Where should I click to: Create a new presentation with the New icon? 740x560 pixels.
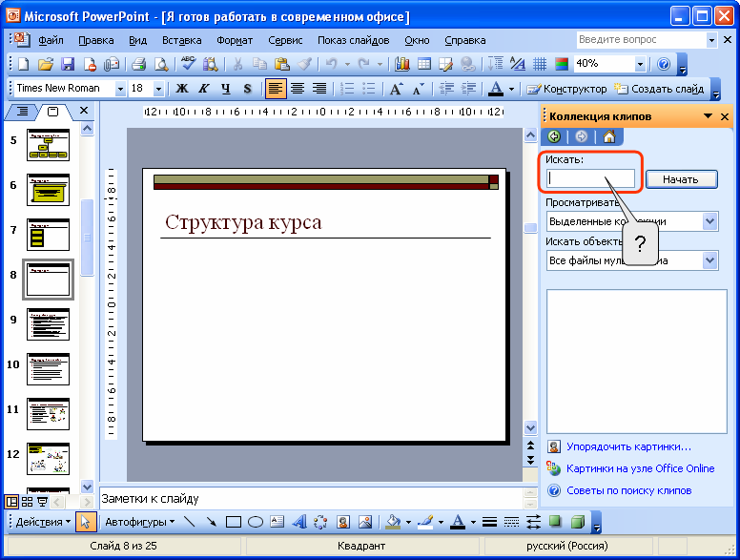pos(23,64)
